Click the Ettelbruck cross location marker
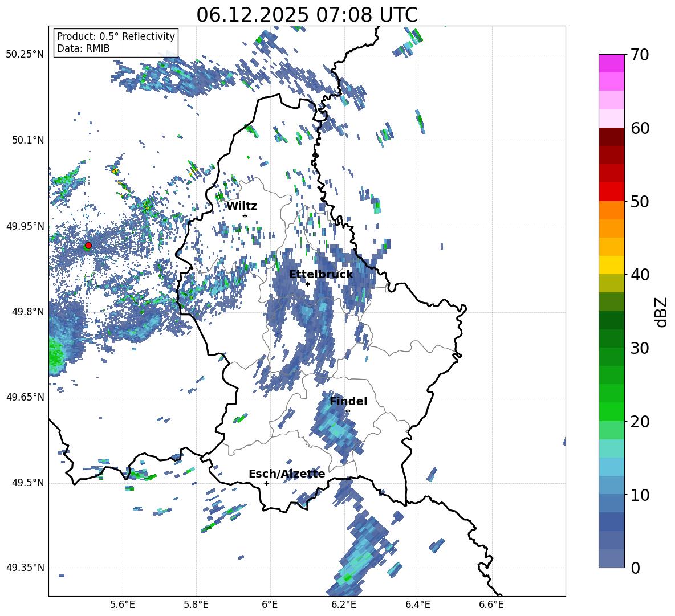675x616 pixels. [307, 284]
